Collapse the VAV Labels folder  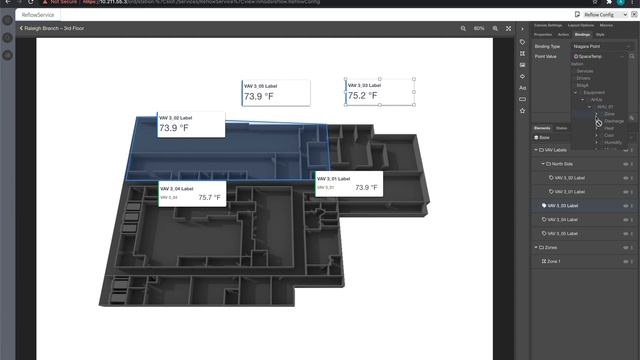coord(536,150)
